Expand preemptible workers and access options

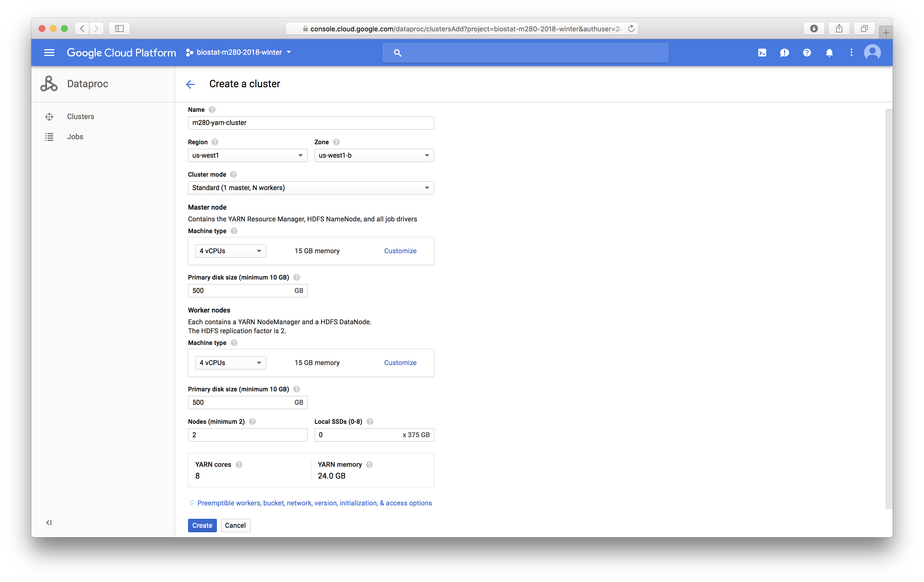tap(314, 503)
